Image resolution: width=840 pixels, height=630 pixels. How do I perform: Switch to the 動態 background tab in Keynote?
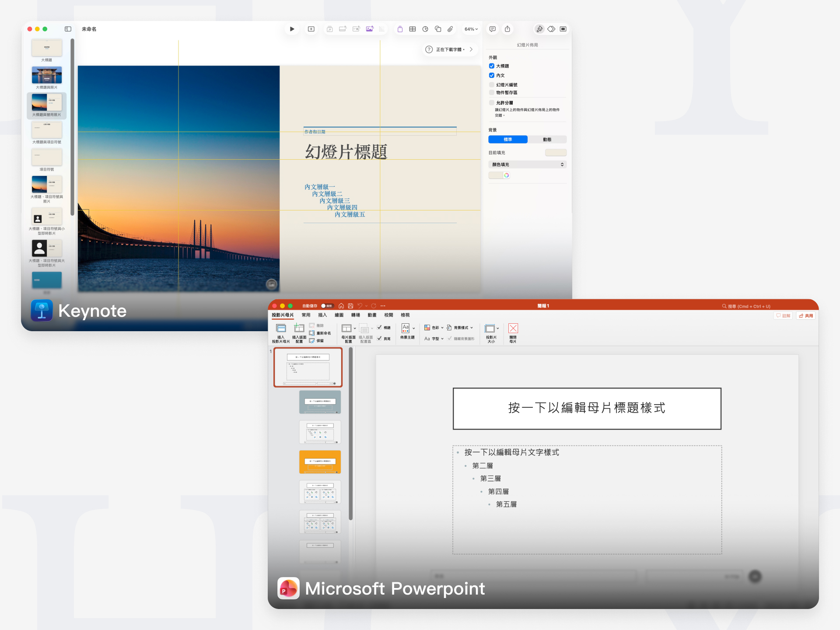point(547,139)
